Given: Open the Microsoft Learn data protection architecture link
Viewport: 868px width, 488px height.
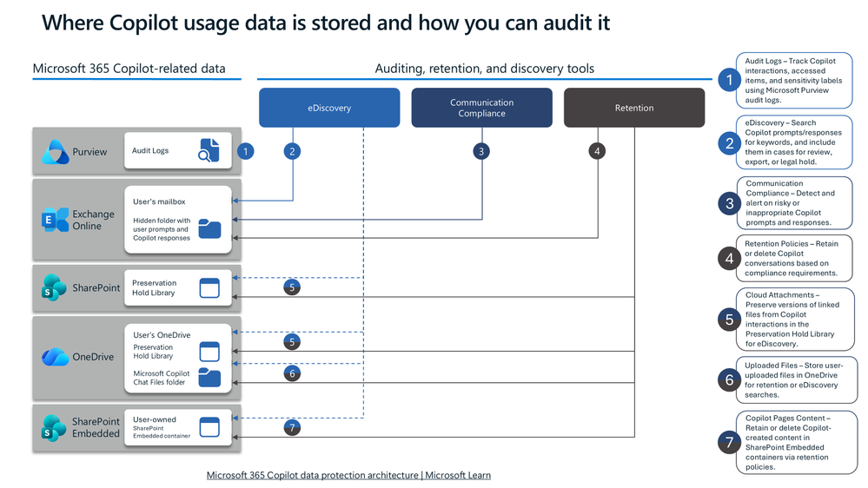Looking at the screenshot, I should 348,475.
